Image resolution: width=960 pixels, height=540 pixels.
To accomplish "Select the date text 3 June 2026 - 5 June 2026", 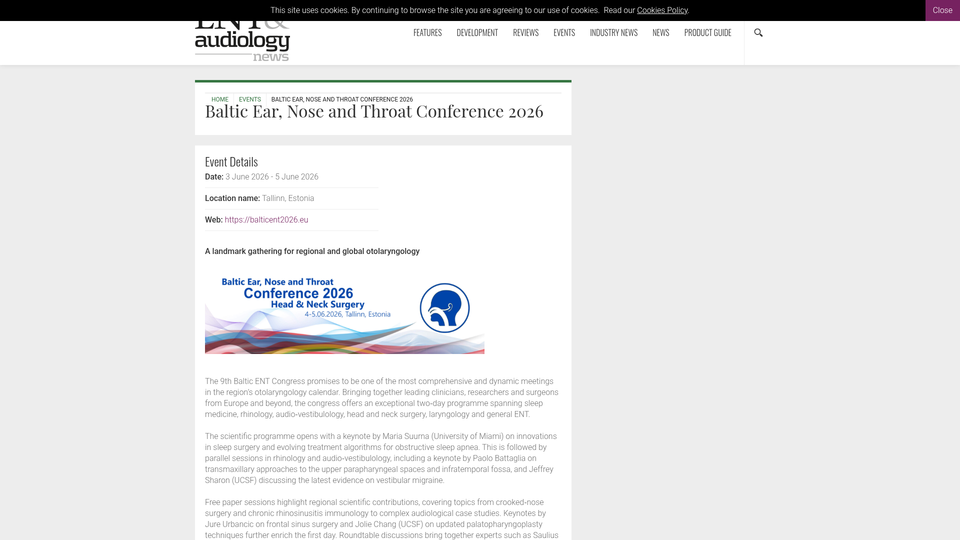I will click(272, 177).
